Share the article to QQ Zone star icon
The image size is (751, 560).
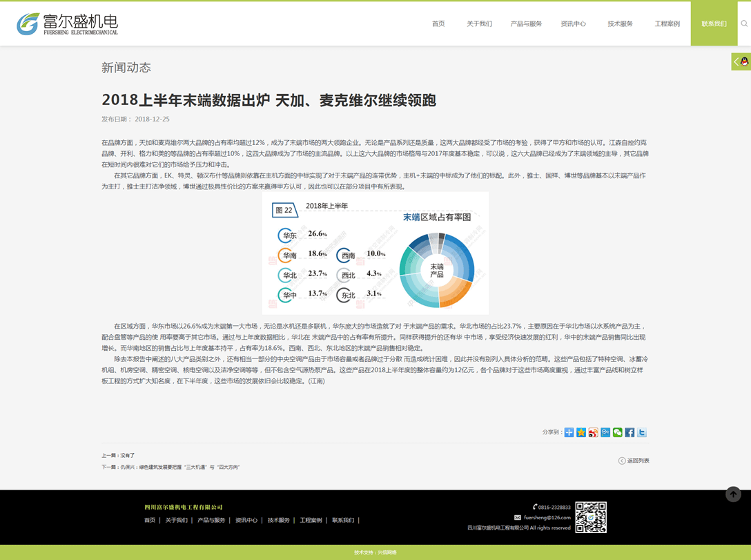[581, 432]
